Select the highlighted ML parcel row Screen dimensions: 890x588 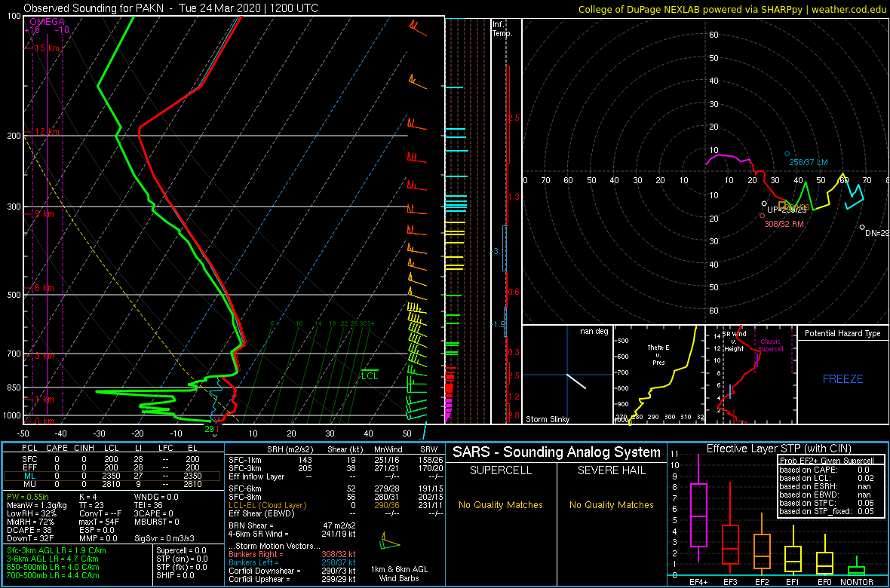point(114,476)
